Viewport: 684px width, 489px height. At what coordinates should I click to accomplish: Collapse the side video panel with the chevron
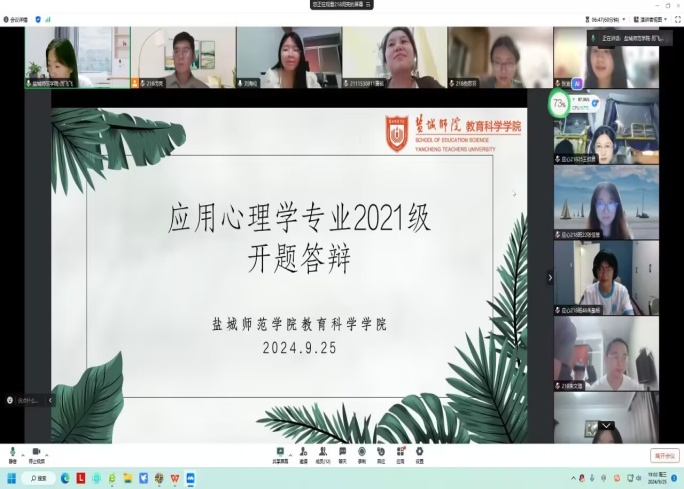point(549,277)
